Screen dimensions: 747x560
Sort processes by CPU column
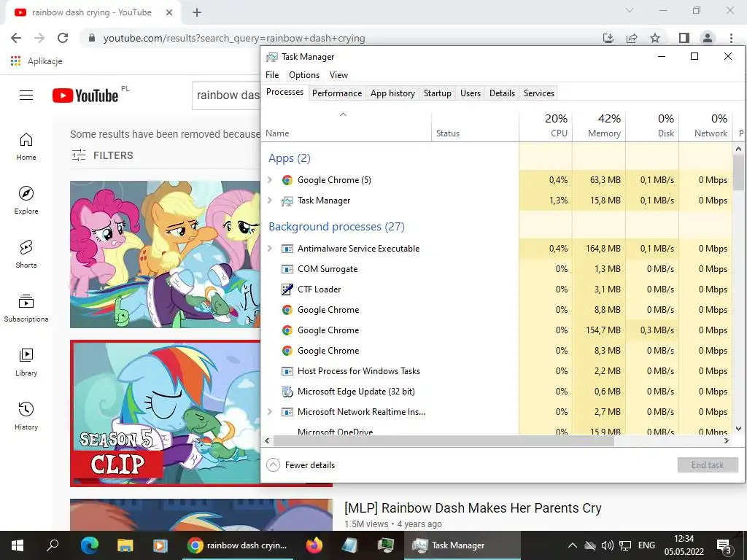546,126
